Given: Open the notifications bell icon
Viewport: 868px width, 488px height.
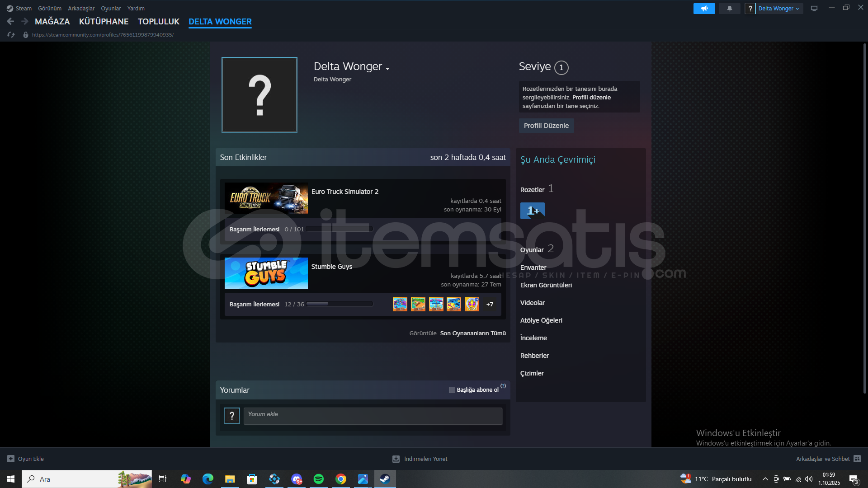Looking at the screenshot, I should (x=729, y=9).
